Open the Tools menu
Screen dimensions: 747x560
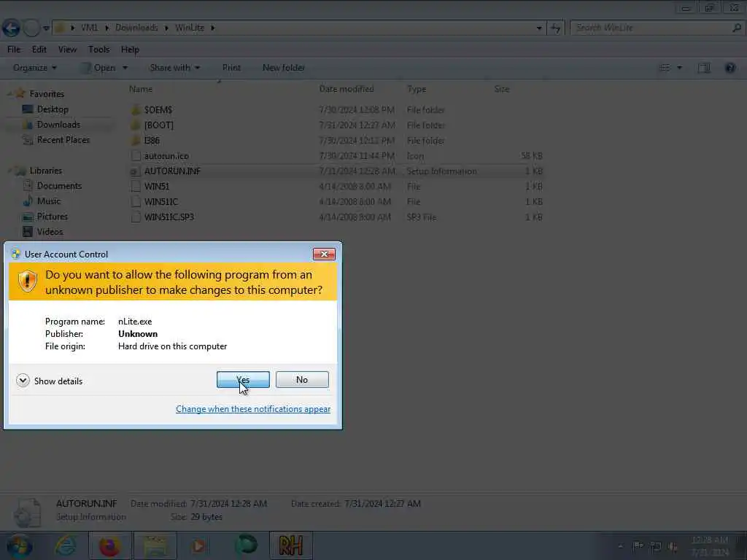click(x=98, y=50)
